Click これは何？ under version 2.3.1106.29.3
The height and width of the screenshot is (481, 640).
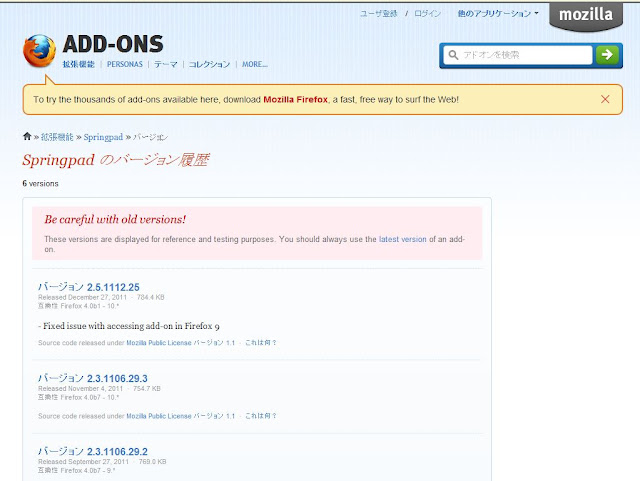point(261,416)
